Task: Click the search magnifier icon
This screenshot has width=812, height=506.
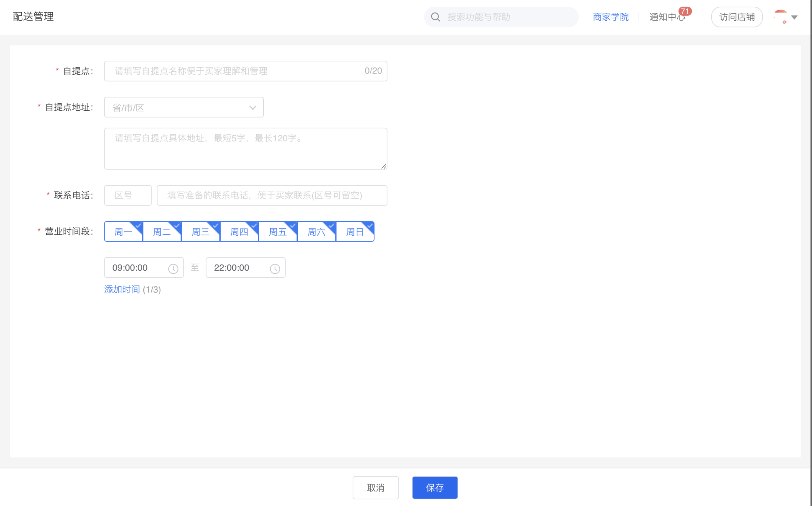Action: pos(435,17)
